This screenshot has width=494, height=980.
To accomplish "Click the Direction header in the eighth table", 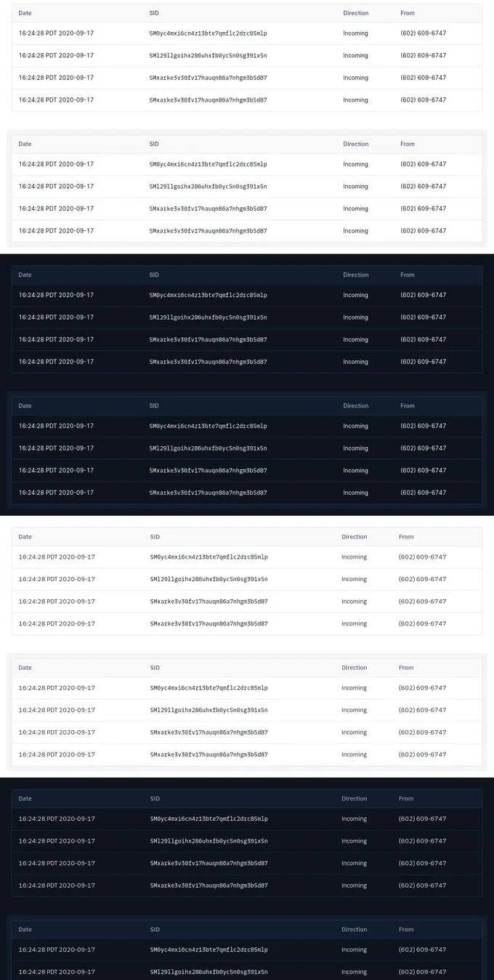I will 355,929.
